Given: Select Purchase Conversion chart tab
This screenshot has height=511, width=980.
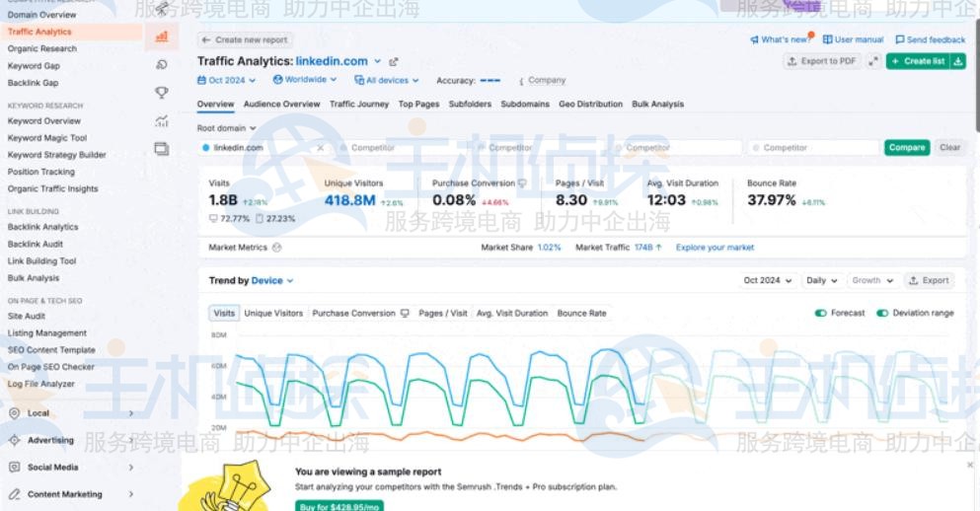Looking at the screenshot, I should (360, 314).
